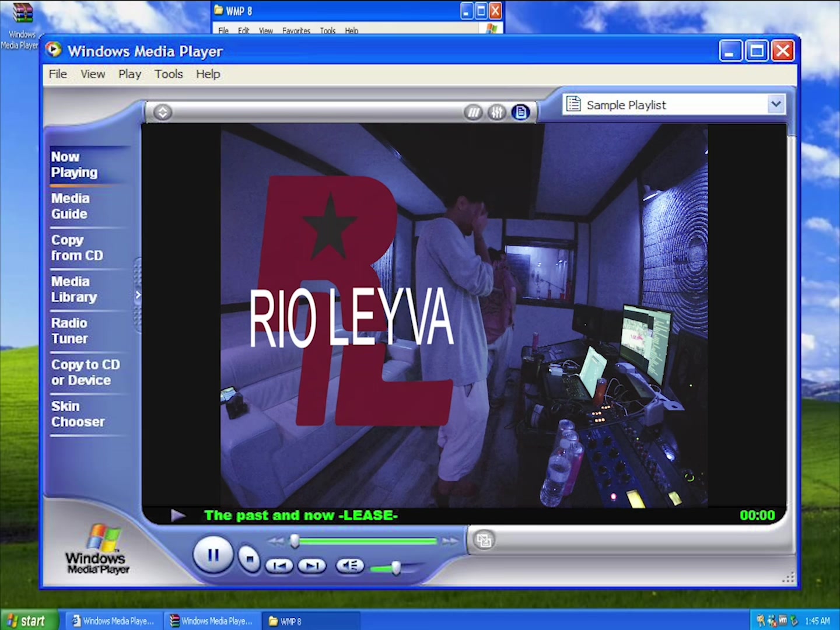
Task: Click the track title 'The past and now -LEASE-'
Action: pyautogui.click(x=301, y=515)
